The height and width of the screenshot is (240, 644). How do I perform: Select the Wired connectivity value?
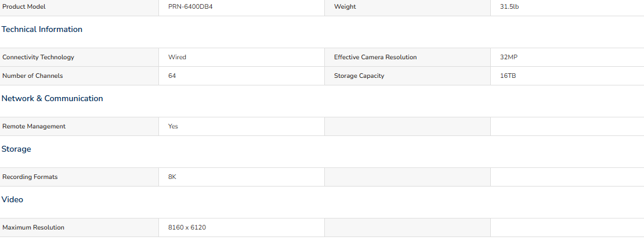[177, 57]
